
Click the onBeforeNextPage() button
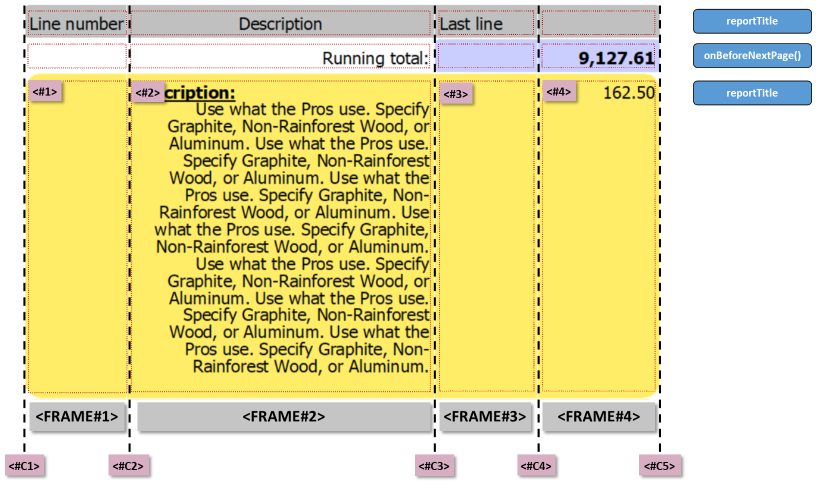coord(752,56)
